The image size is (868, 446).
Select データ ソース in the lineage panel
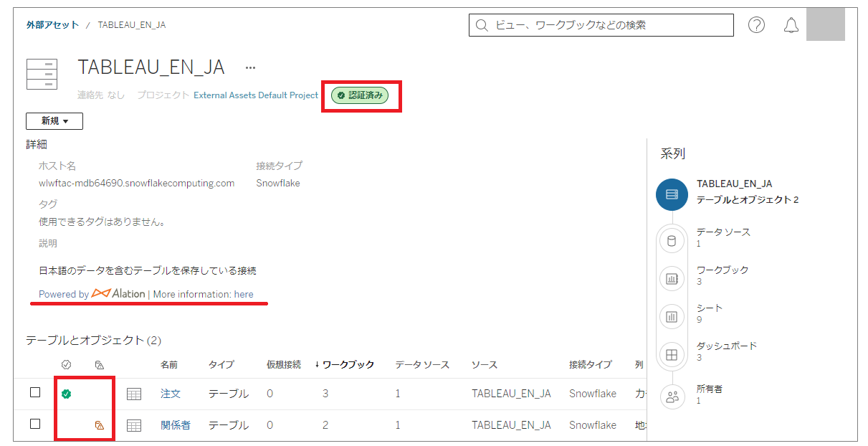pos(724,232)
